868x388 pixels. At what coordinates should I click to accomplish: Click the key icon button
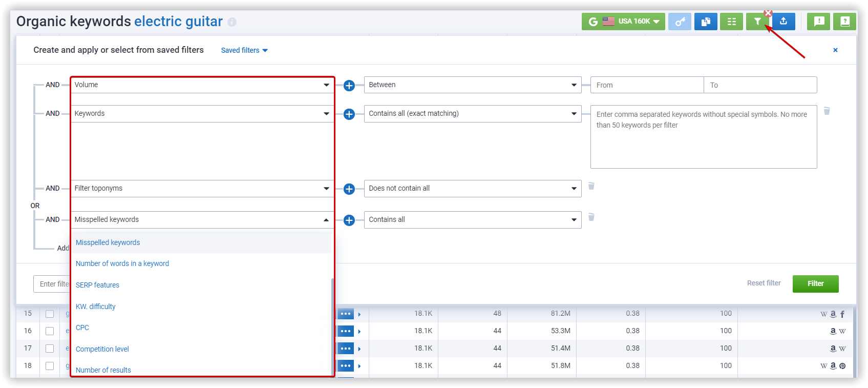[680, 22]
